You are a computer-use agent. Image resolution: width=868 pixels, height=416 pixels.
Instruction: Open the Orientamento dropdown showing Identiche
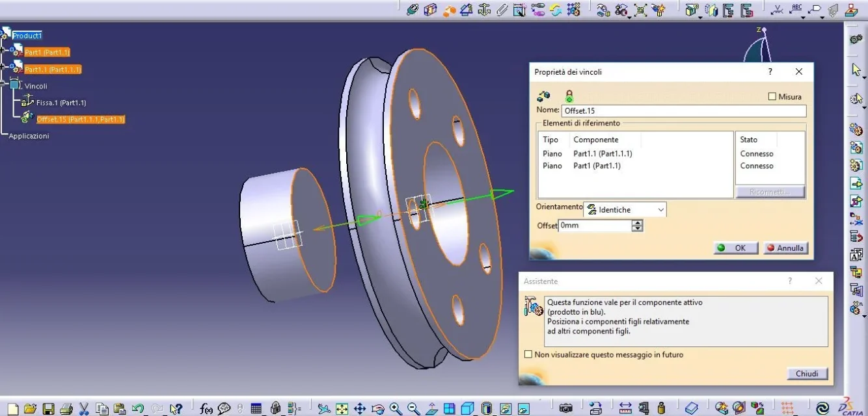coord(625,210)
